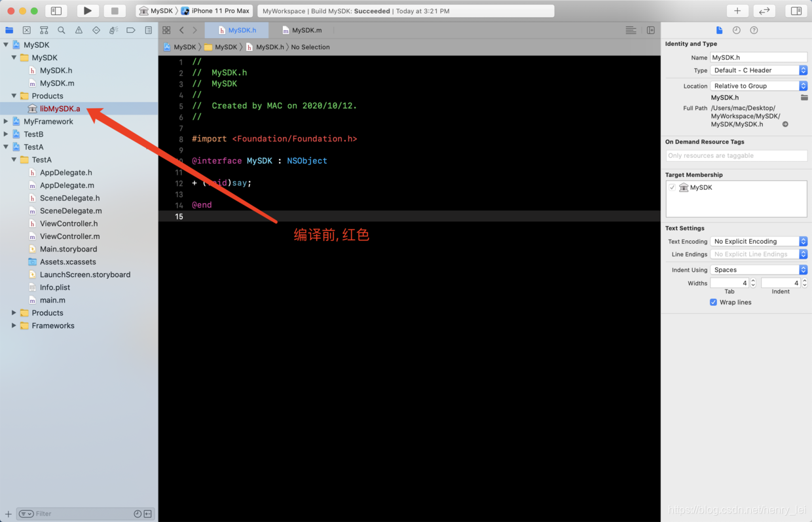The image size is (812, 522).
Task: Open the Location Relative to Group dropdown
Action: (x=758, y=86)
